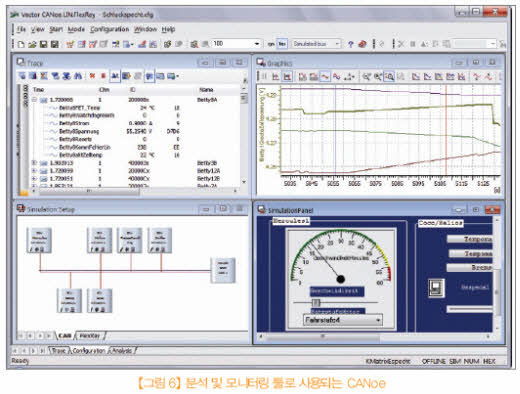
Task: Toggle the hex display button in toolbar
Action: click(x=282, y=44)
